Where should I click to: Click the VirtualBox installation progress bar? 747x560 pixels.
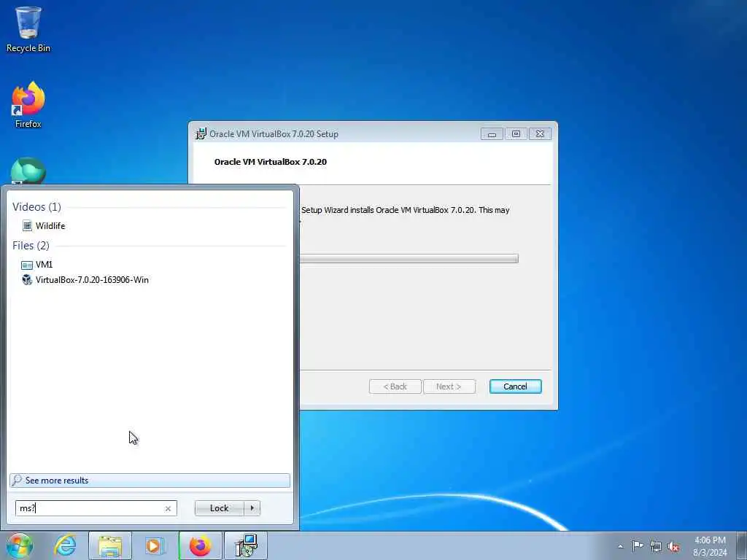coord(409,259)
